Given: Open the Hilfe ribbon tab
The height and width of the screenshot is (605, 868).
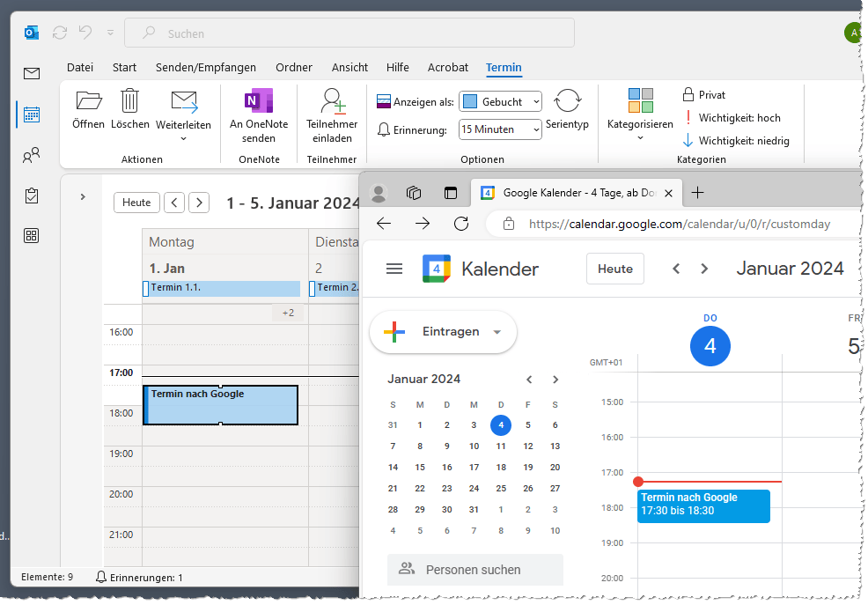Looking at the screenshot, I should pyautogui.click(x=397, y=68).
